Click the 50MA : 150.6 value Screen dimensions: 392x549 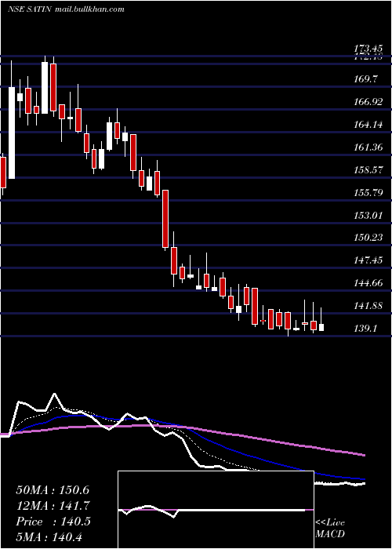(x=53, y=490)
